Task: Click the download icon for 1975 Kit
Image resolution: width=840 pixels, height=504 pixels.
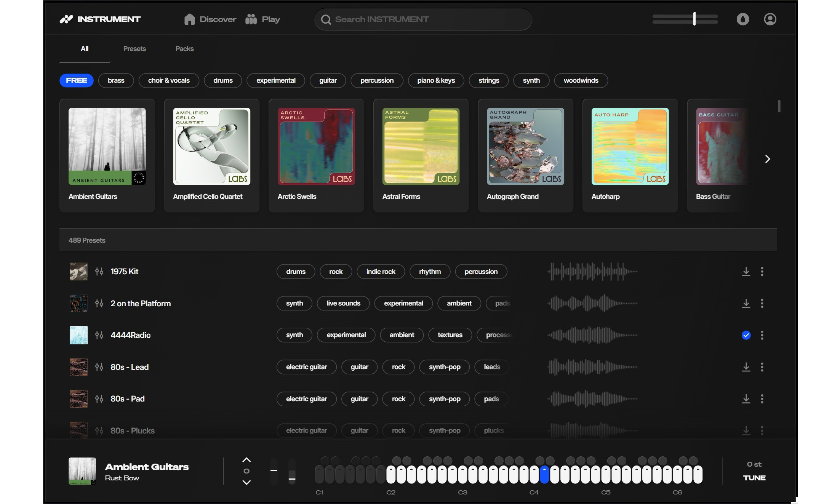Action: coord(746,272)
